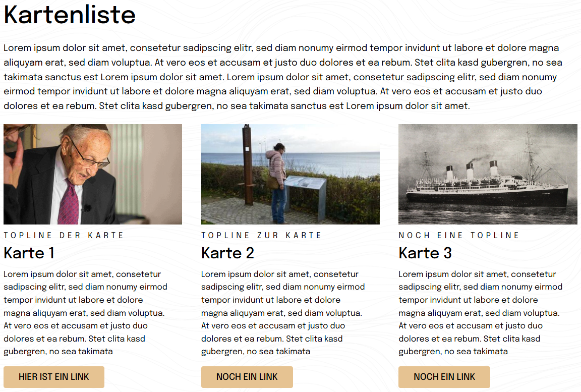Click the rusty memorial pole in Karte 2 photo
Screen dimensions: 581x392
click(248, 166)
